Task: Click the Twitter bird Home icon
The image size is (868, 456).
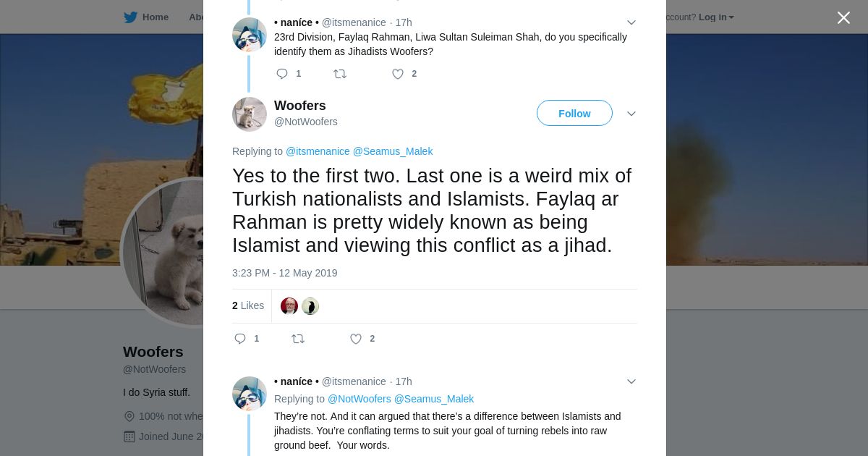Action: point(131,17)
